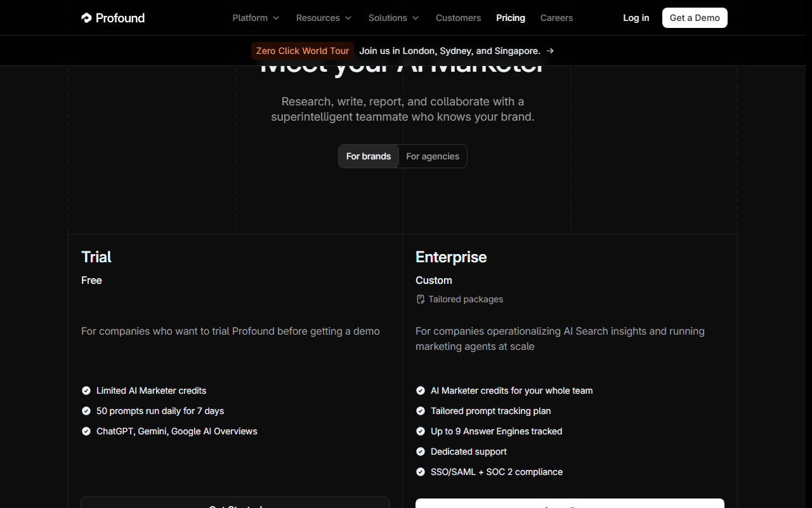This screenshot has height=508, width=812.
Task: Click the Log in link
Action: [636, 18]
